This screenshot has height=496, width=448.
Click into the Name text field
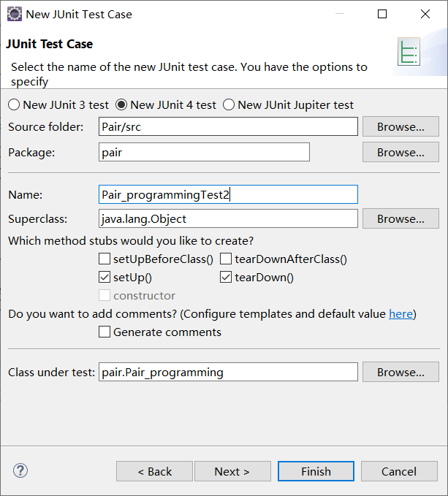click(228, 194)
